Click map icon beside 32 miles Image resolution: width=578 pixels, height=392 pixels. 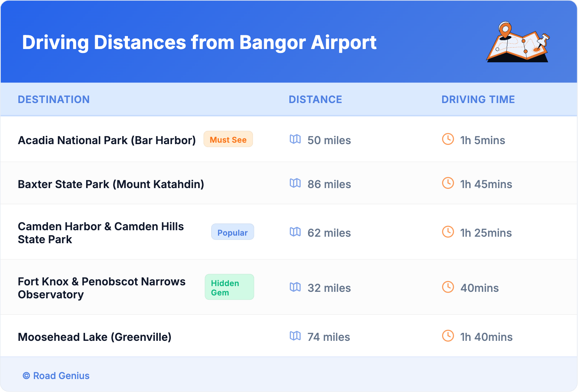click(x=295, y=287)
